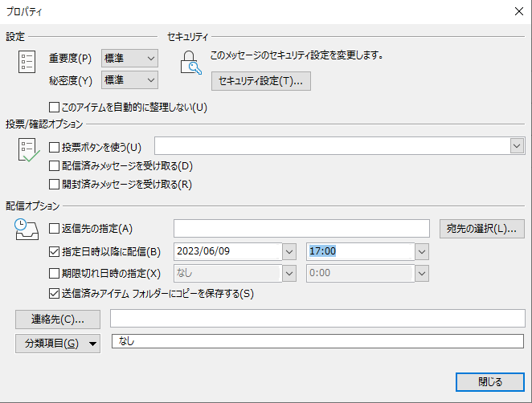The image size is (532, 403).
Task: Click the 閉じる button
Action: 490,382
